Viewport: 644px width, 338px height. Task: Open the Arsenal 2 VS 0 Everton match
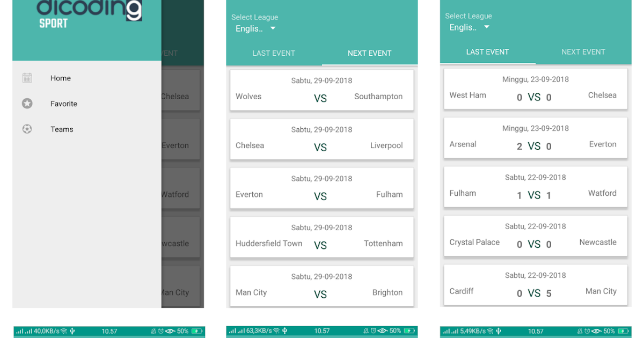click(536, 138)
